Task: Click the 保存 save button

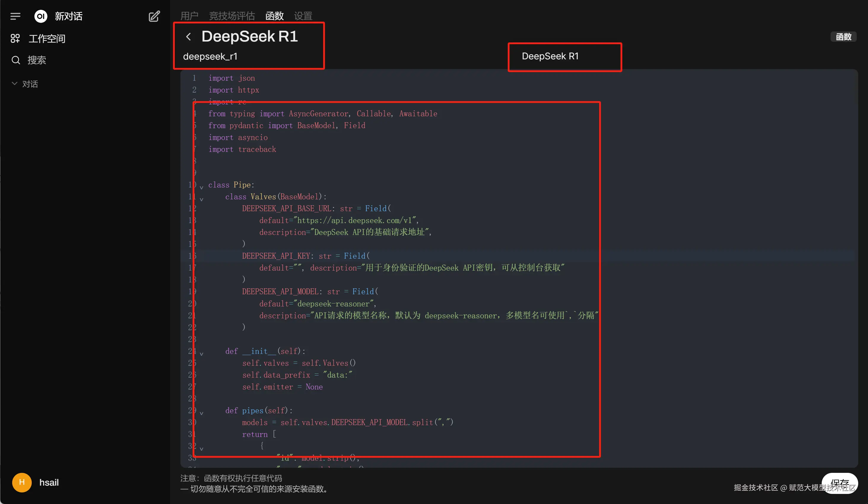Action: 840,483
